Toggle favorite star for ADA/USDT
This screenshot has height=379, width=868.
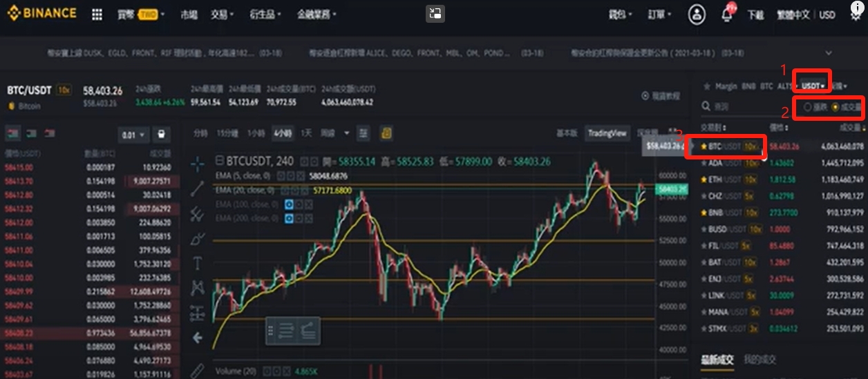click(704, 163)
